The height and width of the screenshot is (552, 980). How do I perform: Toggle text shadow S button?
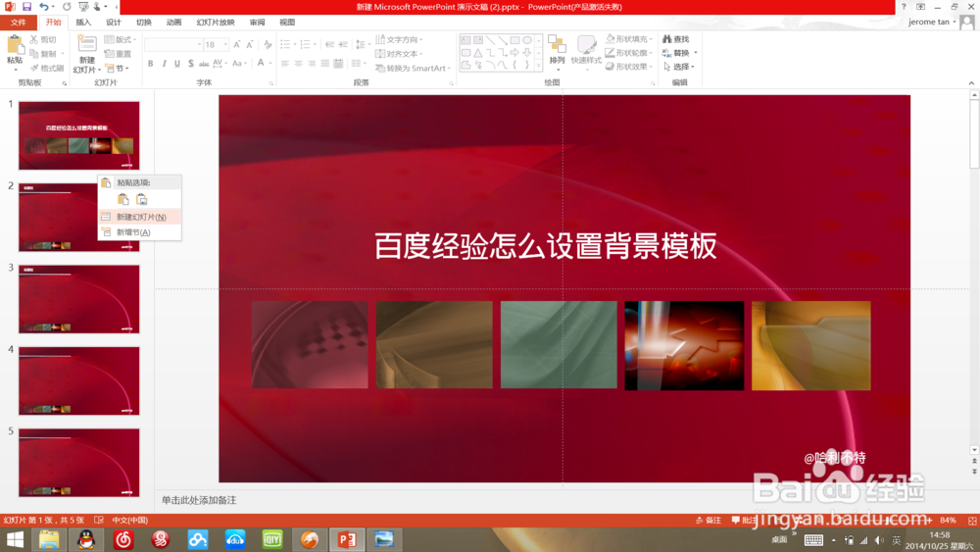(191, 63)
